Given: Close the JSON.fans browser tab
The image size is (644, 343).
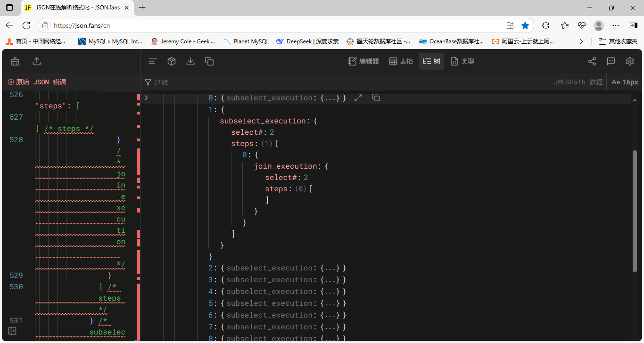Looking at the screenshot, I should [x=126, y=8].
